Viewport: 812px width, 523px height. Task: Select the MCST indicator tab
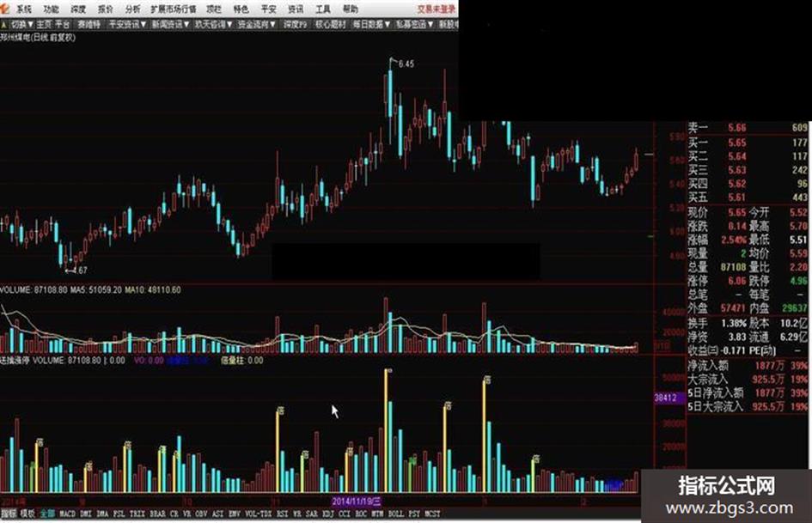[432, 514]
